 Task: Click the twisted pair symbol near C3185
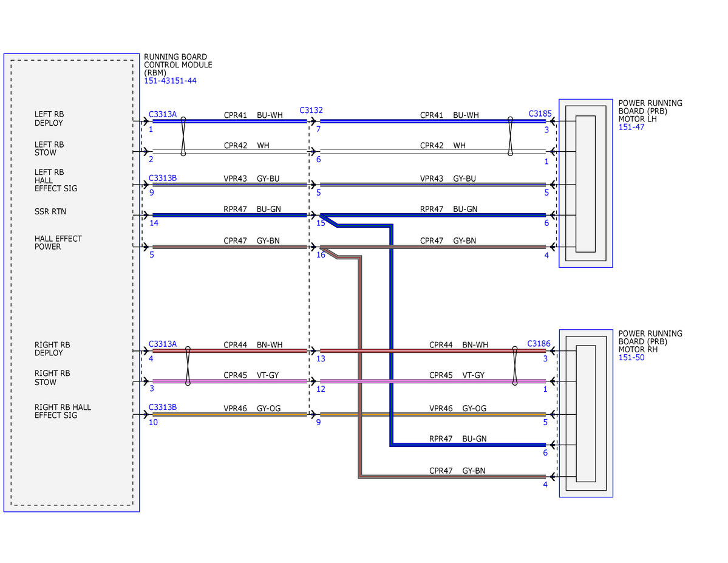[510, 136]
